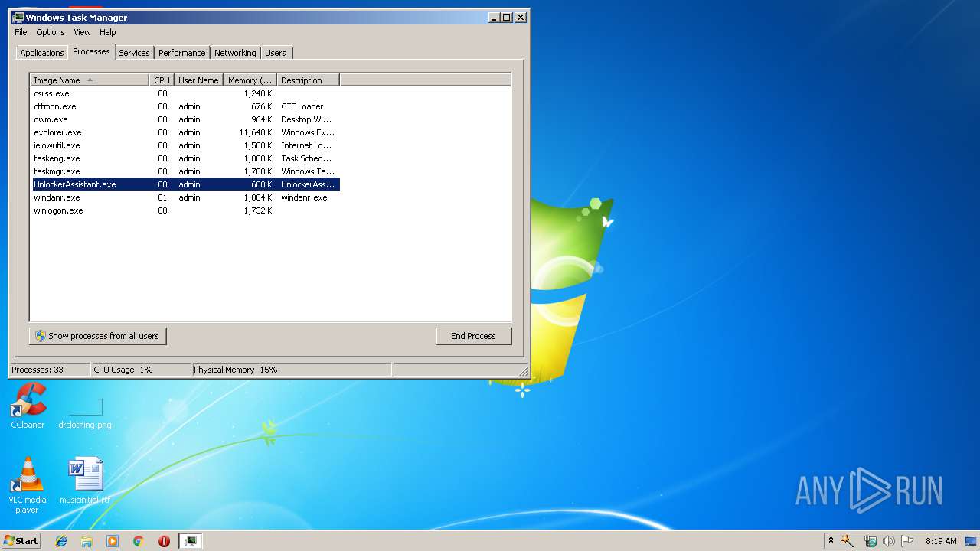This screenshot has height=551, width=980.
Task: Select the taskeng.exe process row
Action: click(185, 158)
